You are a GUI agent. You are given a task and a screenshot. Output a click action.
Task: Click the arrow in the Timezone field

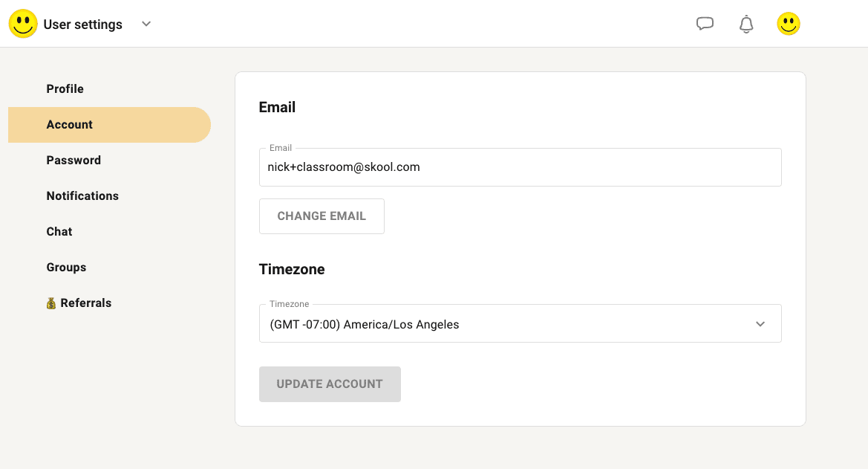pyautogui.click(x=760, y=324)
